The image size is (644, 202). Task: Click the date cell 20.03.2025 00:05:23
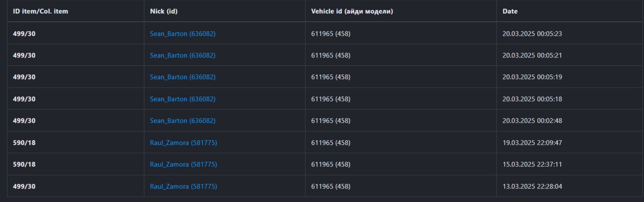(x=532, y=34)
